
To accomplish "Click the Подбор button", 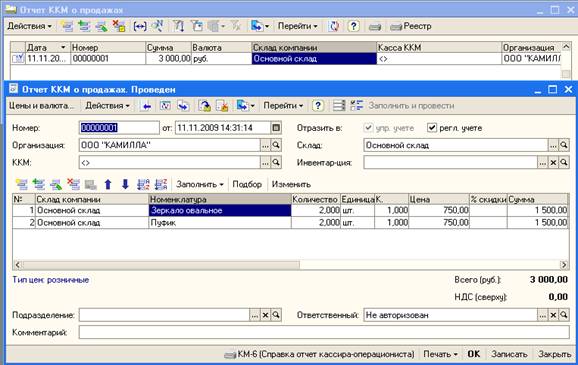I will tap(247, 184).
